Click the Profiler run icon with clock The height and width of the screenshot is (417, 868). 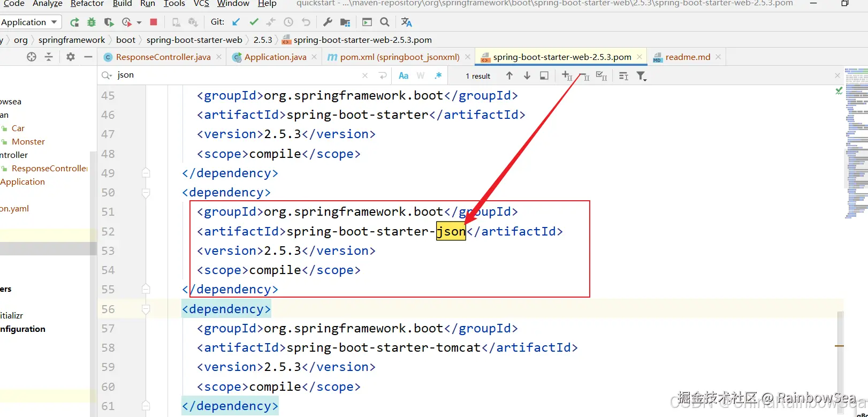tap(127, 22)
